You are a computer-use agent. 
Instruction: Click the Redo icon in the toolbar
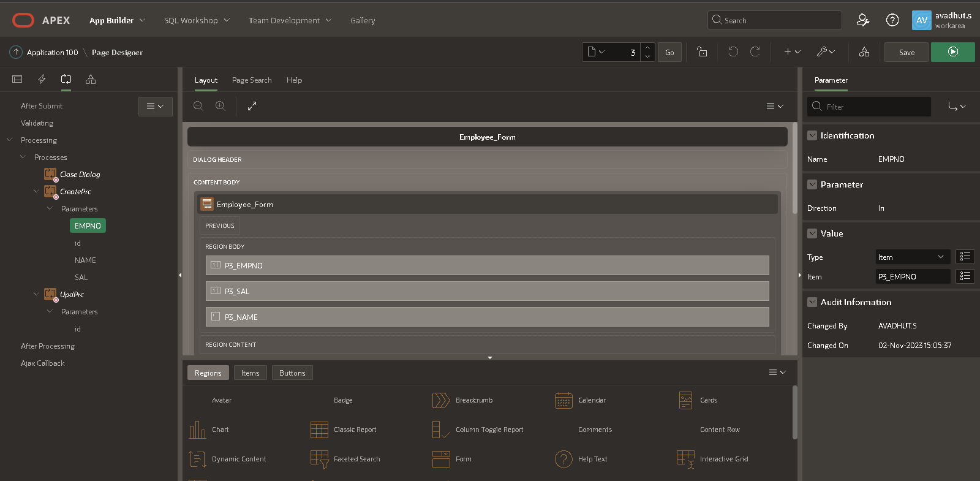[x=755, y=52]
